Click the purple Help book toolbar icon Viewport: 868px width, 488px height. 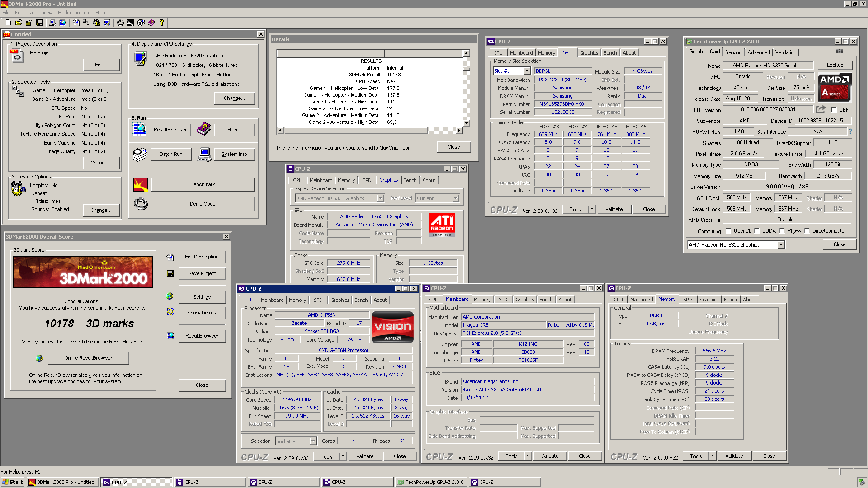coord(151,23)
